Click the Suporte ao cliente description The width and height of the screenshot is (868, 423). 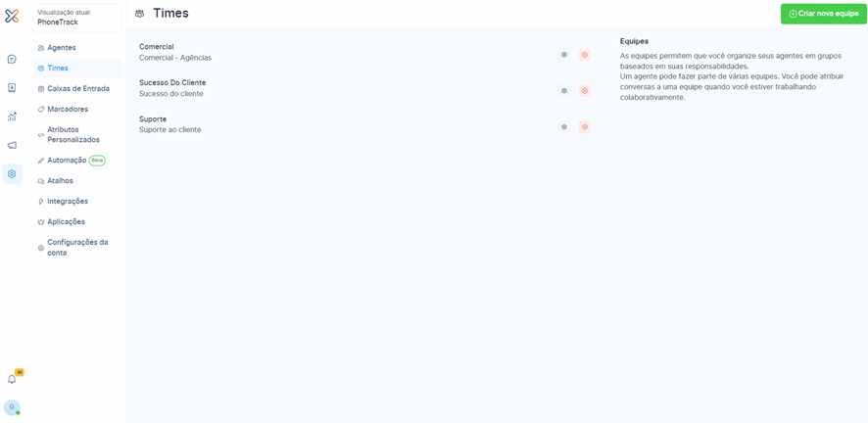[x=169, y=130]
